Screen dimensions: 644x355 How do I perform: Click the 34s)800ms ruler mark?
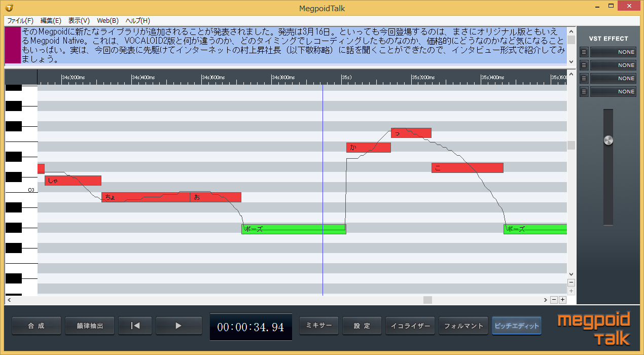click(x=283, y=78)
